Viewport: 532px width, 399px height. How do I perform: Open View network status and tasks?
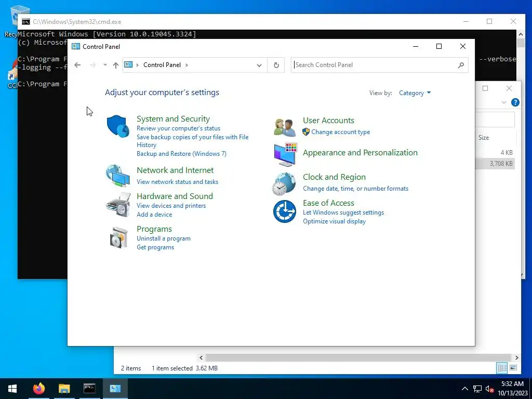pos(178,182)
